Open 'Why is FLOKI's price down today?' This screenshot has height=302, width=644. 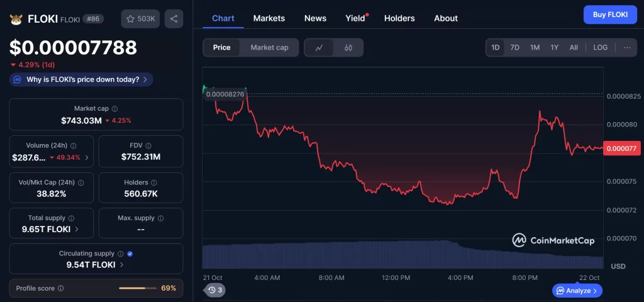(82, 80)
